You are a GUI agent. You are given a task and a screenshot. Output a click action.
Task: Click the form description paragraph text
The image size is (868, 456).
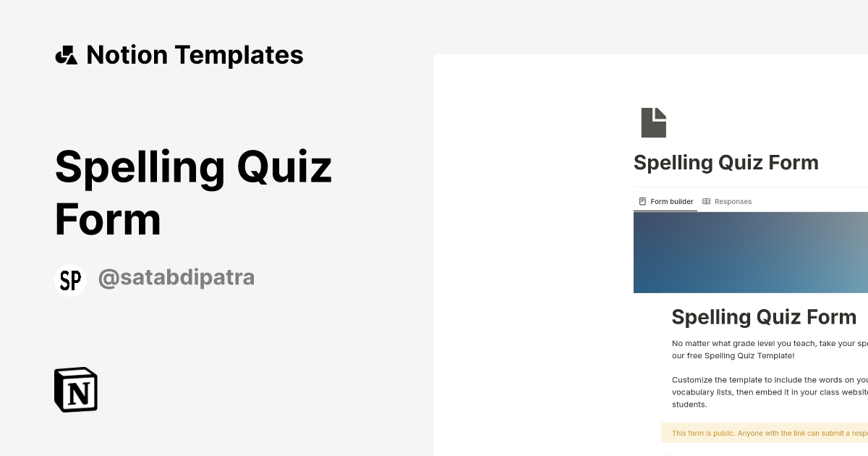767,392
